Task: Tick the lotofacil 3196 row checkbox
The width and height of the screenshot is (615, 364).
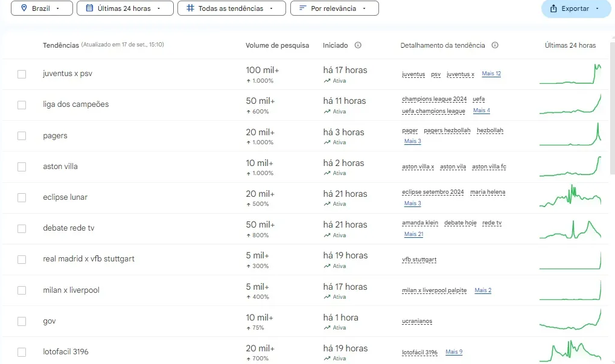Action: 22,352
